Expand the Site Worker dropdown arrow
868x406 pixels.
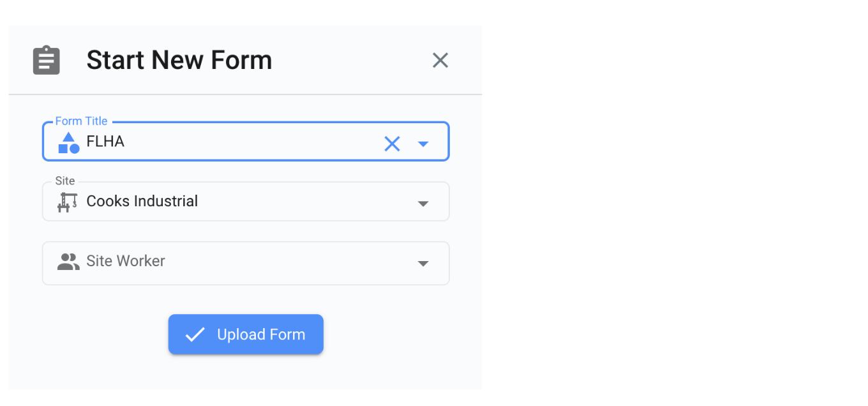click(423, 264)
